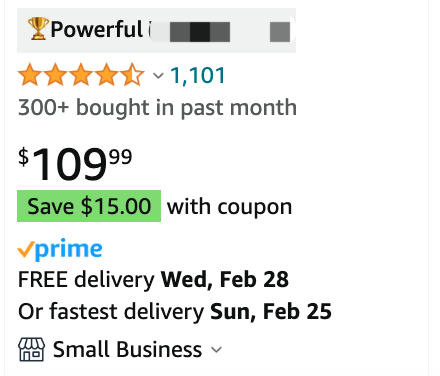Open the 1,101 reviews link
The width and height of the screenshot is (440, 376).
(x=198, y=75)
